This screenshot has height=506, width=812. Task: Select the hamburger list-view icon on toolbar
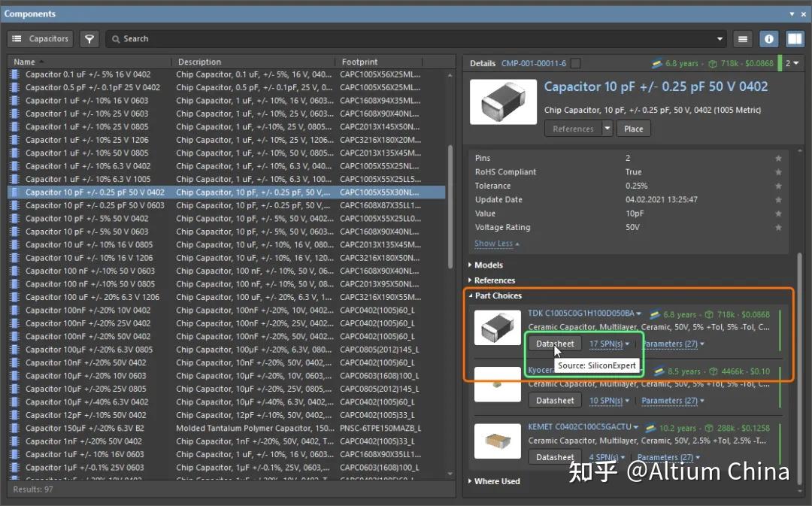click(744, 38)
